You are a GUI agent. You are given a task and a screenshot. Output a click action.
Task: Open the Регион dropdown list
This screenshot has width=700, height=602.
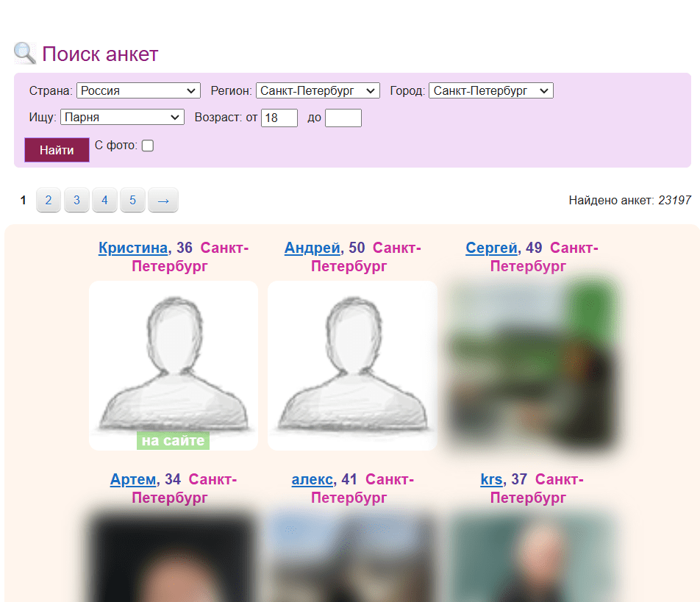318,90
